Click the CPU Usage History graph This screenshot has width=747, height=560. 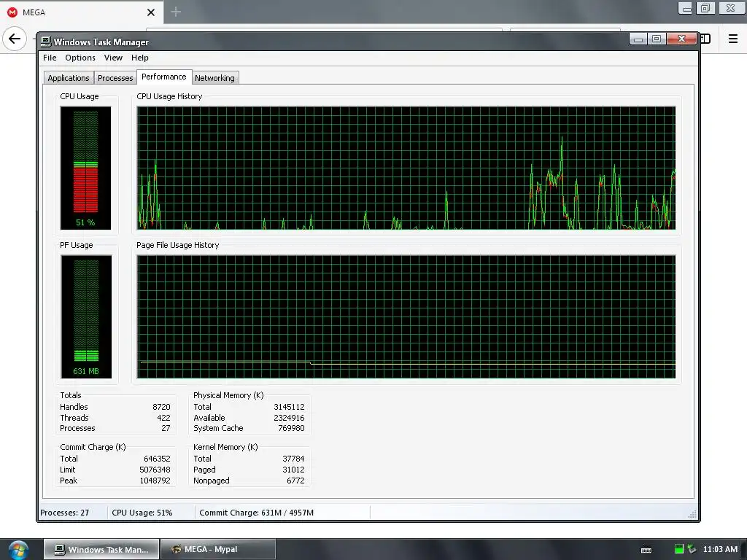point(406,168)
